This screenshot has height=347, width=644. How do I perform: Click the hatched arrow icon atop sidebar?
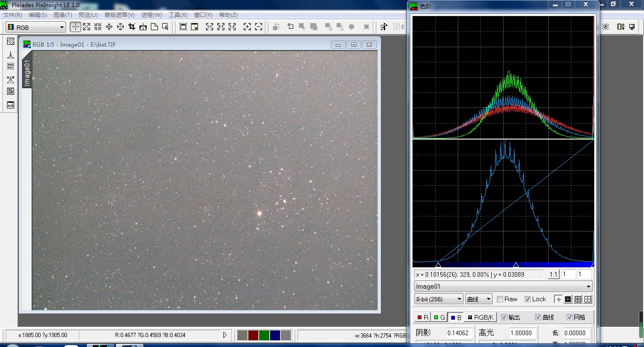(10, 42)
